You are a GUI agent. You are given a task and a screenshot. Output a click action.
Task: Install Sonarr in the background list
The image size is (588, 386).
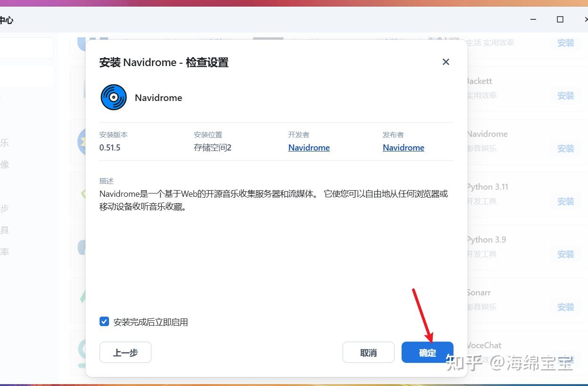565,307
